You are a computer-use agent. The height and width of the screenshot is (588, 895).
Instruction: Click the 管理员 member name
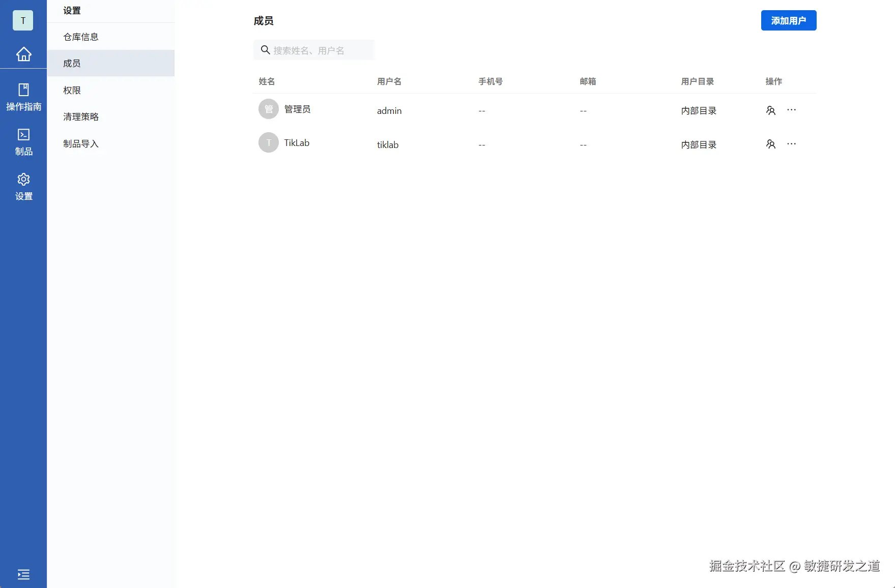[x=297, y=109]
